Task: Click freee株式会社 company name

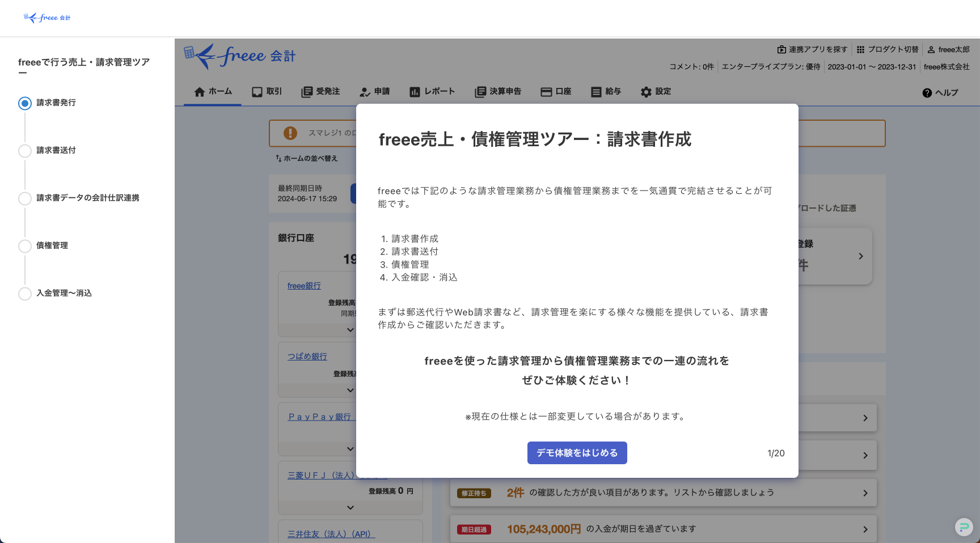Action: [x=947, y=67]
